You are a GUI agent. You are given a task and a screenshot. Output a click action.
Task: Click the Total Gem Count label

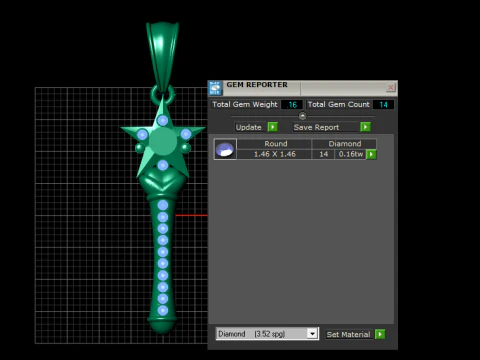click(x=338, y=104)
